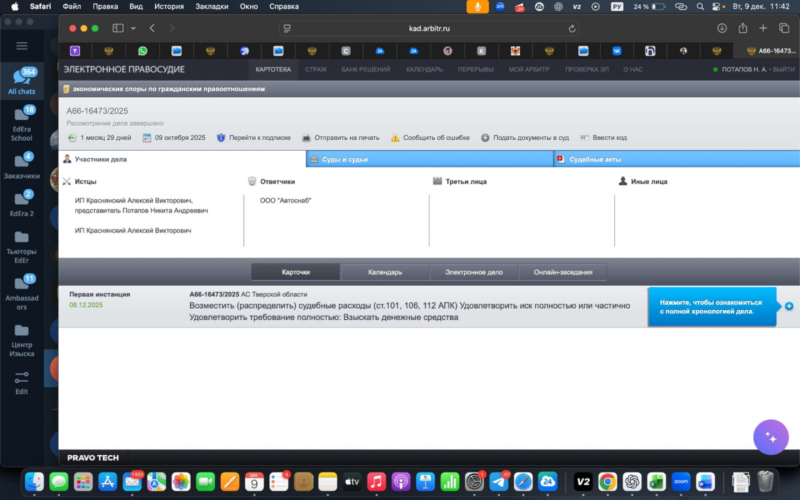Click the Share icon in Safari toolbar
This screenshot has height=500, width=800.
coord(743,28)
